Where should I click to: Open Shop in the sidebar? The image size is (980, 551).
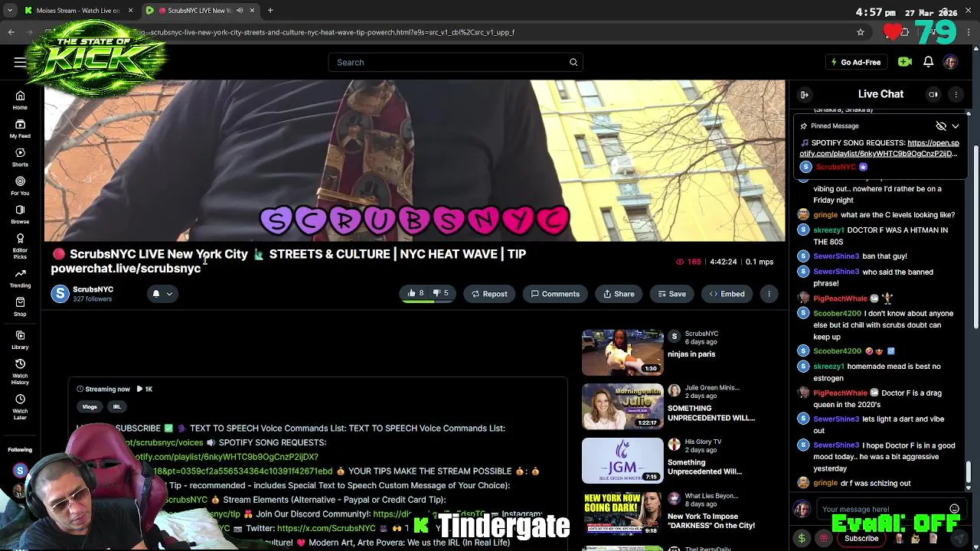pyautogui.click(x=20, y=307)
